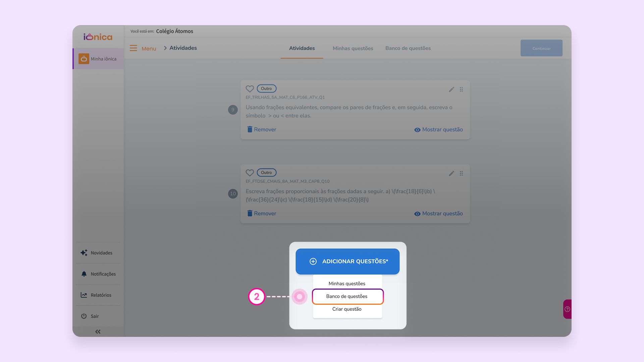Select Criar questão from dropdown menu

coord(347,309)
